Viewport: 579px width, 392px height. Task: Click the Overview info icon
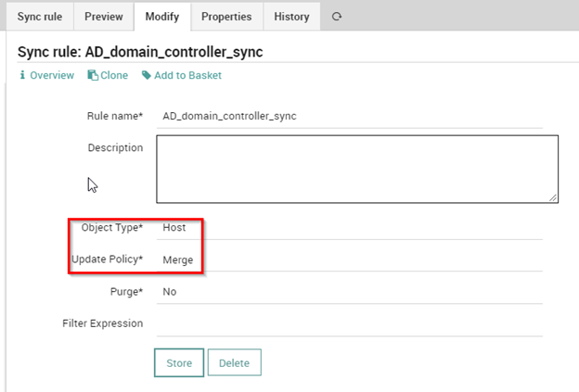tap(22, 75)
